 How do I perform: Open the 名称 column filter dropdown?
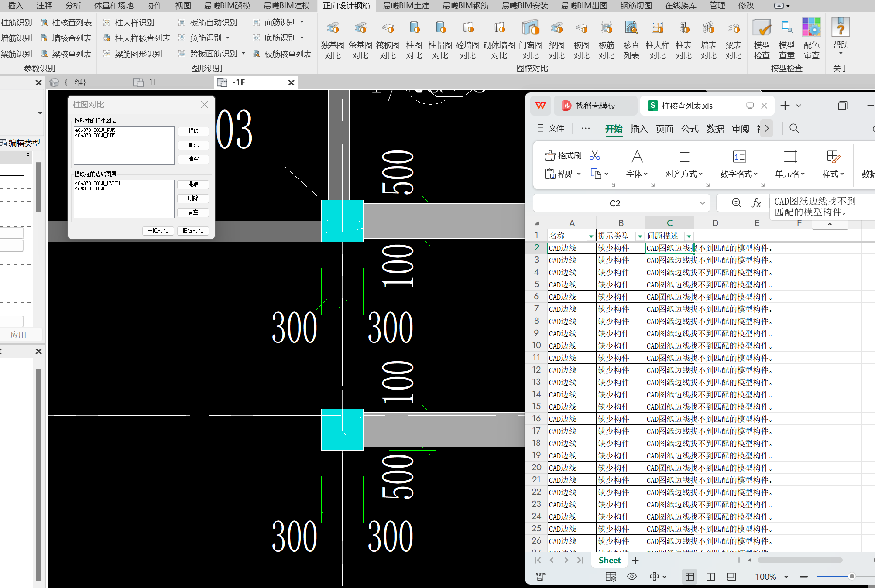(591, 236)
